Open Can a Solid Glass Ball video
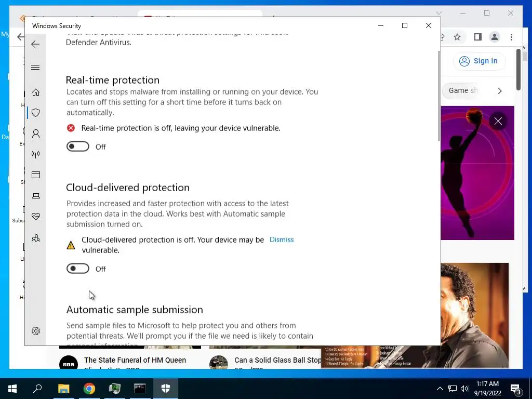The width and height of the screenshot is (532, 399). (x=277, y=361)
